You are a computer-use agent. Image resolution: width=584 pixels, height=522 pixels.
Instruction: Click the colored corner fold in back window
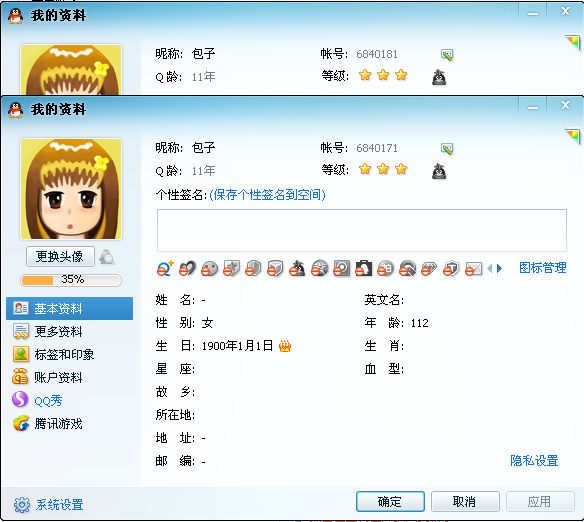coord(574,42)
